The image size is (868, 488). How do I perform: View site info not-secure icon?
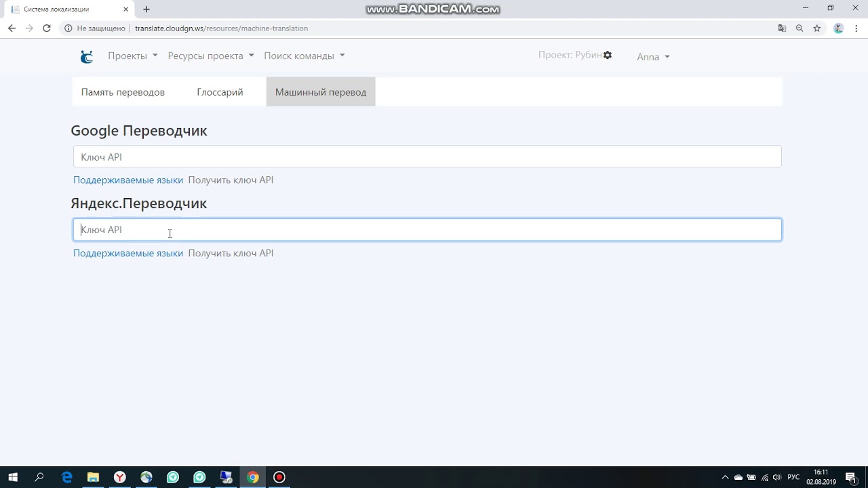pos(68,28)
